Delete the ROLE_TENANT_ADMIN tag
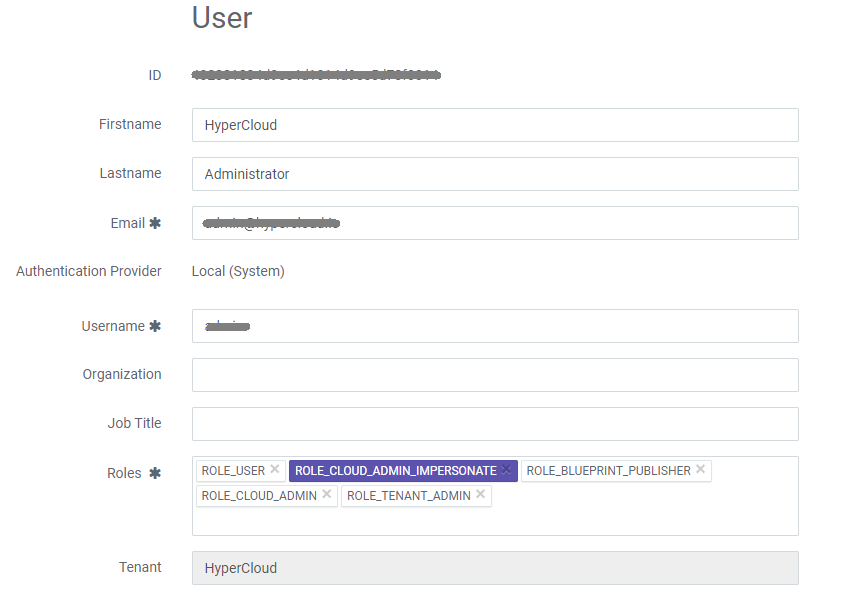 [x=481, y=495]
